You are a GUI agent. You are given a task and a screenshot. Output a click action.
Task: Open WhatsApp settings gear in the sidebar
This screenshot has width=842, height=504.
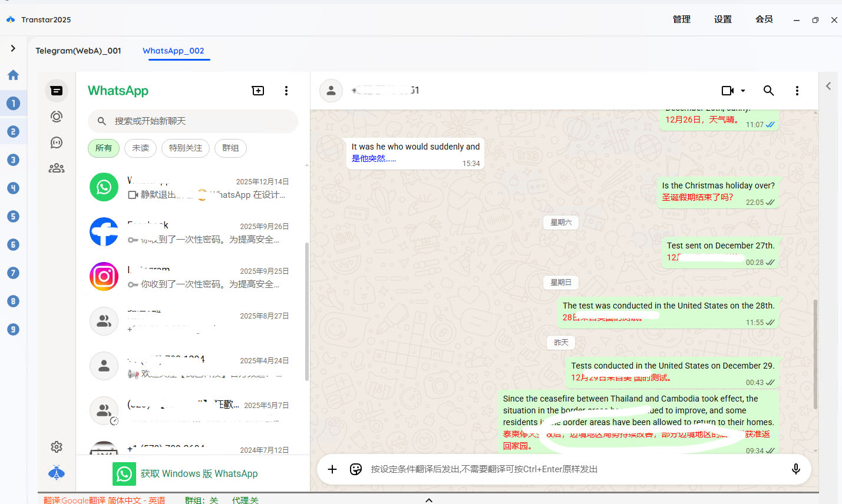coord(56,447)
